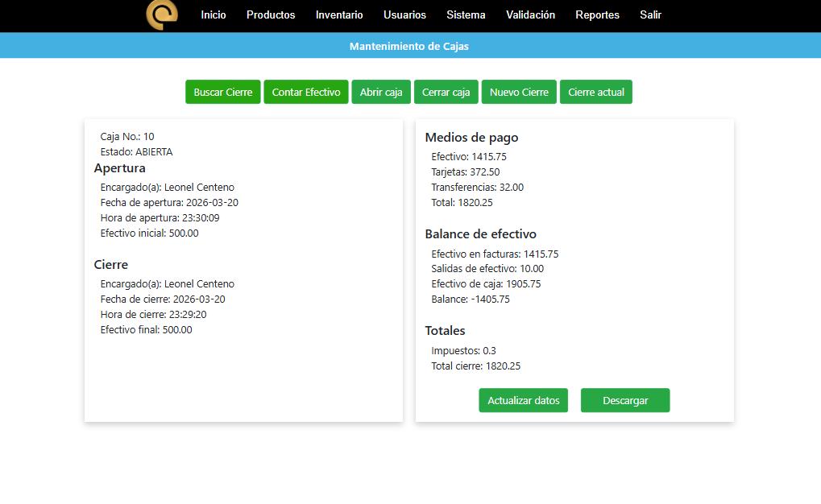Viewport: 821px width, 504px height.
Task: Click Efectivo: 1415.75
Action: point(469,156)
